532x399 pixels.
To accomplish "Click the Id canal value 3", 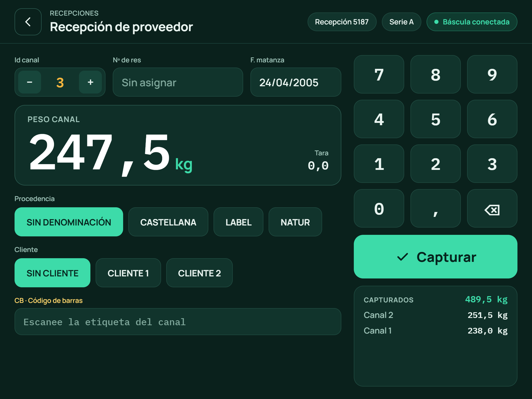I will (60, 83).
